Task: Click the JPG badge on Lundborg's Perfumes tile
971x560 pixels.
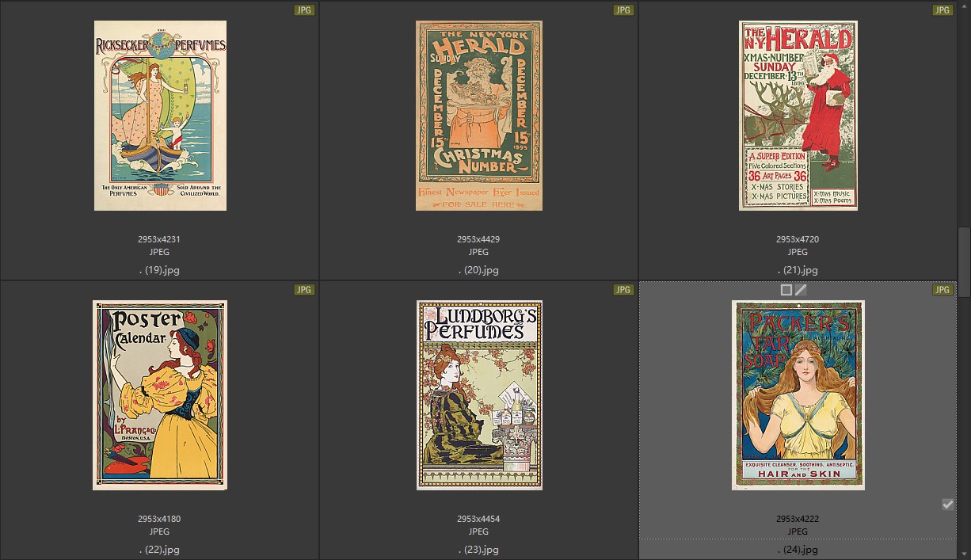Action: tap(623, 290)
